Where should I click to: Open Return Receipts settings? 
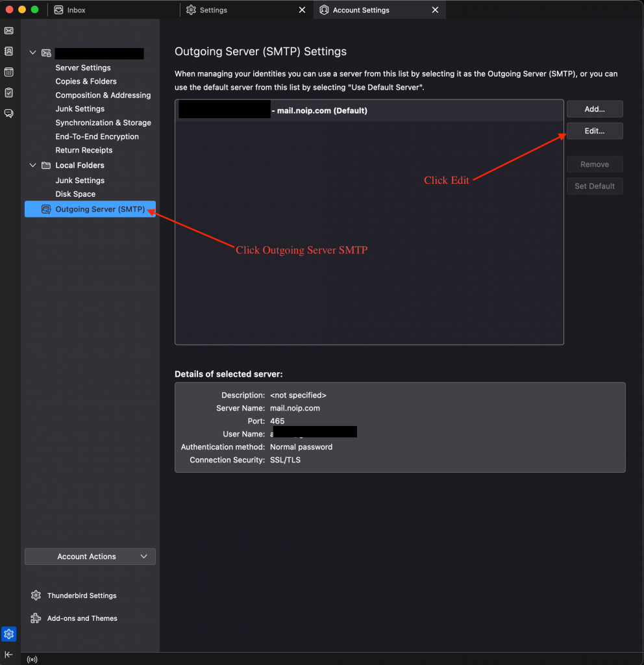coord(84,150)
